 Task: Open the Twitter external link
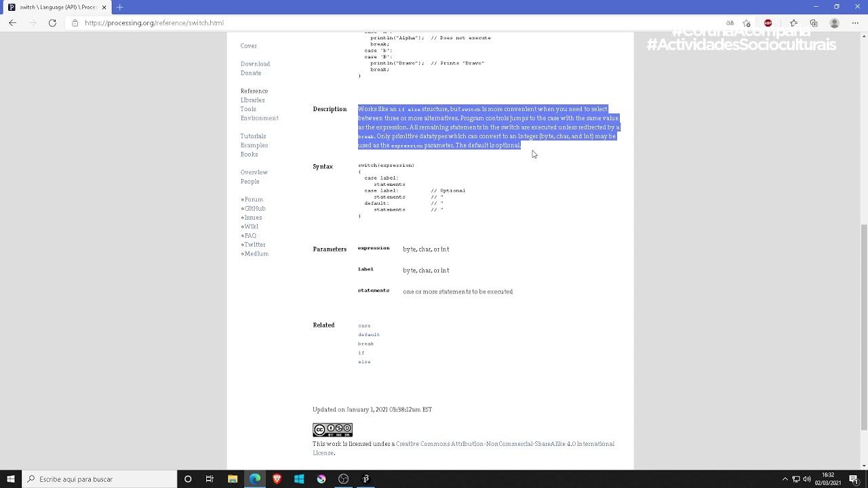click(255, 245)
